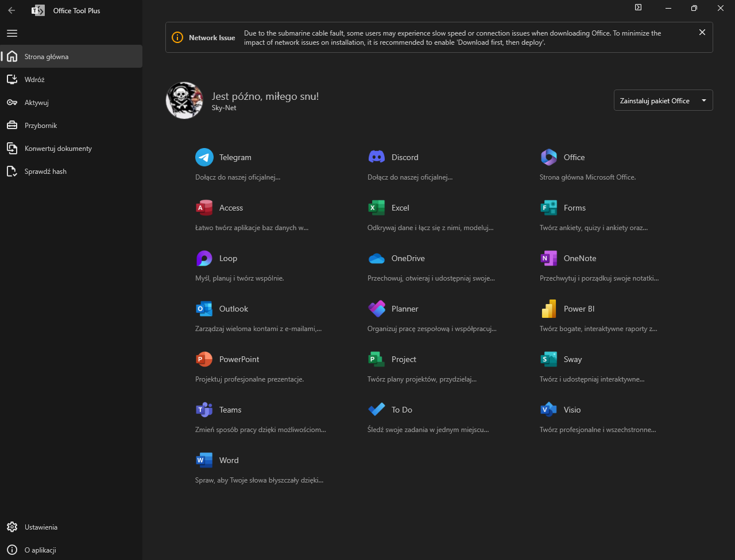Click 'Organizuj pracę zespołową i współpracuj...' text

coord(432,329)
